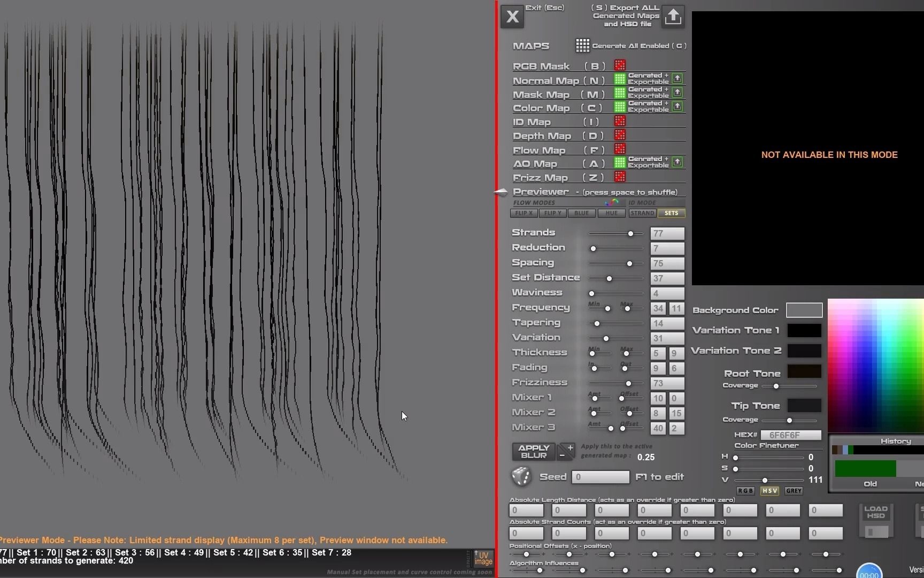Image resolution: width=924 pixels, height=578 pixels.
Task: Click the Root Tone swatch
Action: click(804, 371)
